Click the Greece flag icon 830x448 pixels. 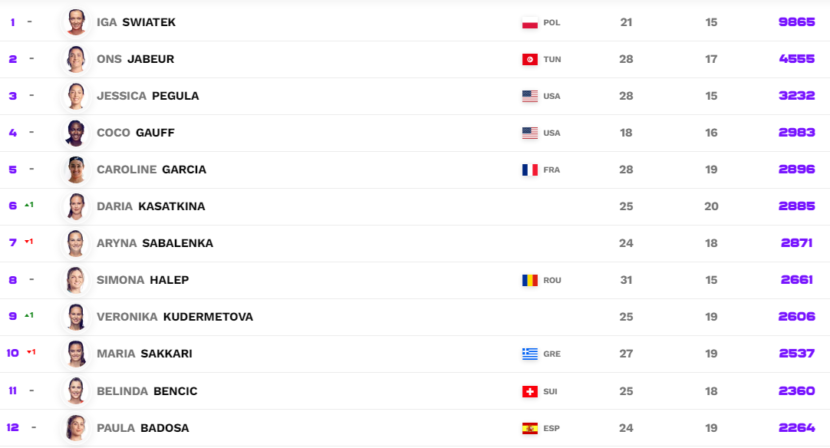tap(529, 354)
